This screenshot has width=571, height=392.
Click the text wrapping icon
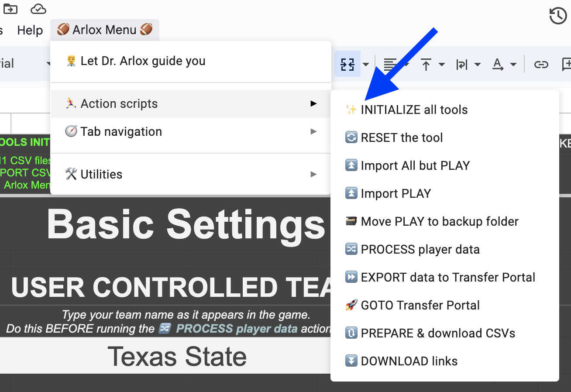tap(461, 65)
